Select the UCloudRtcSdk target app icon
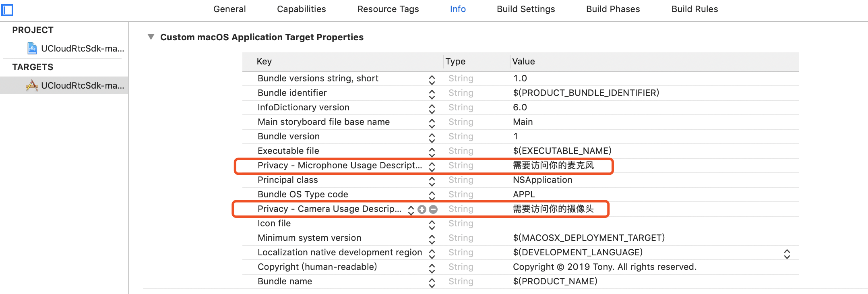This screenshot has height=294, width=868. (32, 85)
